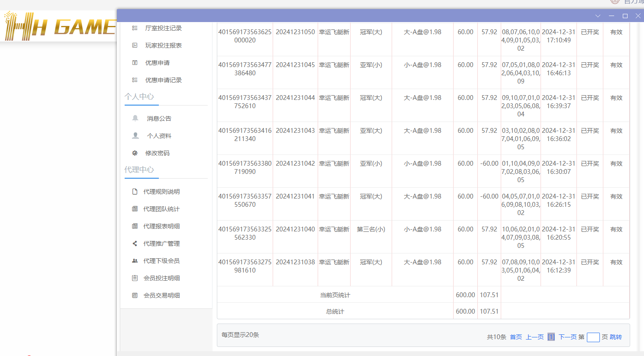This screenshot has height=356, width=644.
Task: Open 厅室投注记录 via its list icon
Action: pyautogui.click(x=135, y=28)
